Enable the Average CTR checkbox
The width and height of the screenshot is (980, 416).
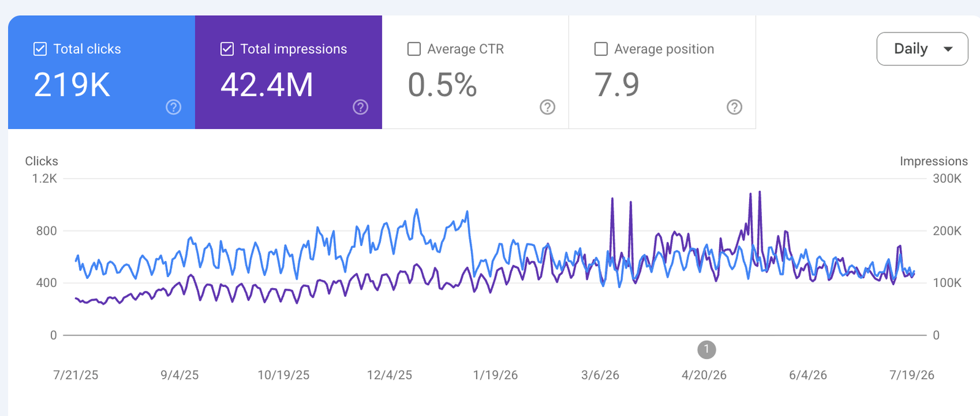click(x=414, y=49)
